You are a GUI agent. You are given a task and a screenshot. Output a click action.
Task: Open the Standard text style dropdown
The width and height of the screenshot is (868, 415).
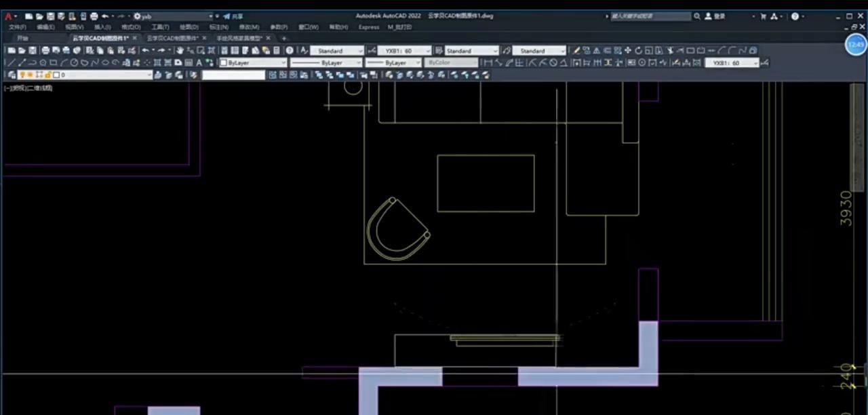(336, 51)
